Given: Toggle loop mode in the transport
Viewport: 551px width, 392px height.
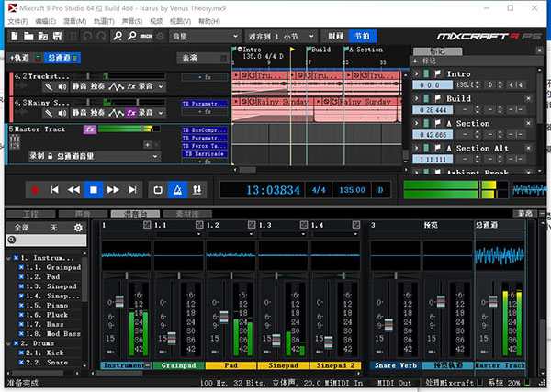Looking at the screenshot, I should pyautogui.click(x=158, y=190).
